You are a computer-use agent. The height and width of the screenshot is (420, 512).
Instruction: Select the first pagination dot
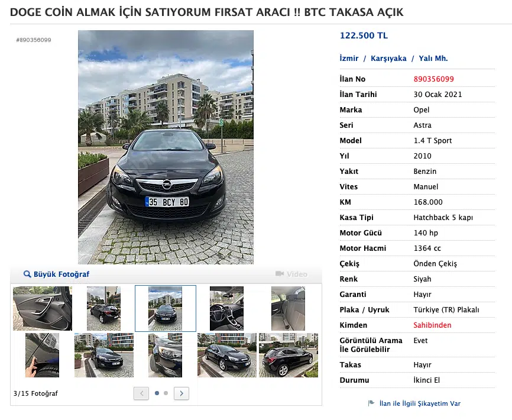click(157, 393)
